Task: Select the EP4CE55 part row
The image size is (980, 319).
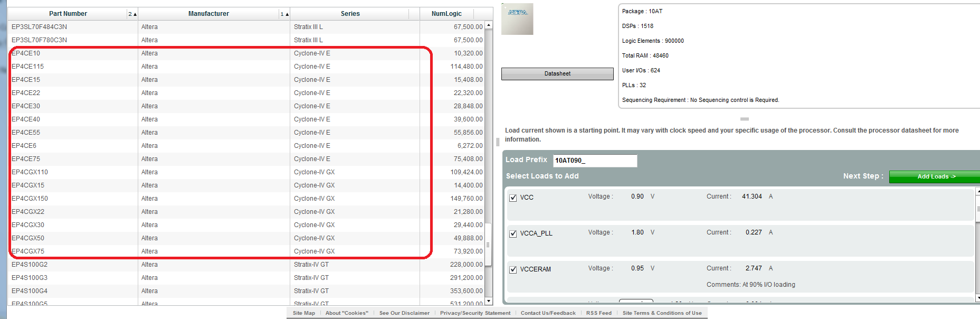Action: tap(246, 133)
